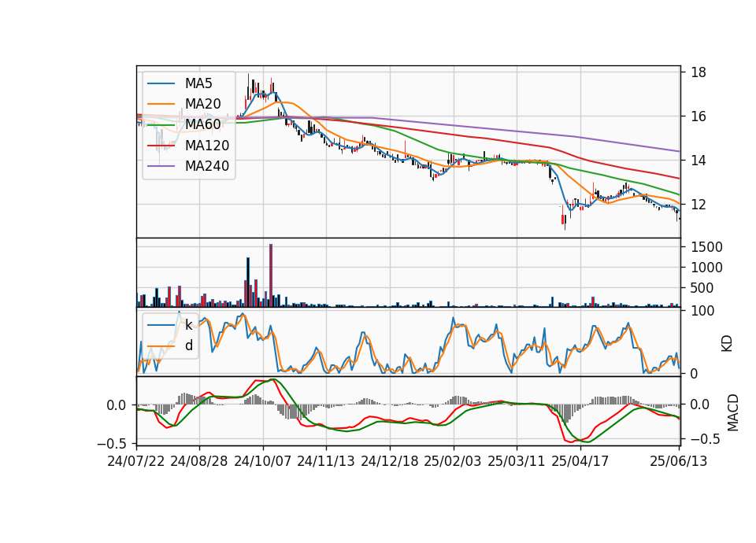The image size is (756, 543).
Task: Click the KD axis value 100
Action: [x=702, y=311]
